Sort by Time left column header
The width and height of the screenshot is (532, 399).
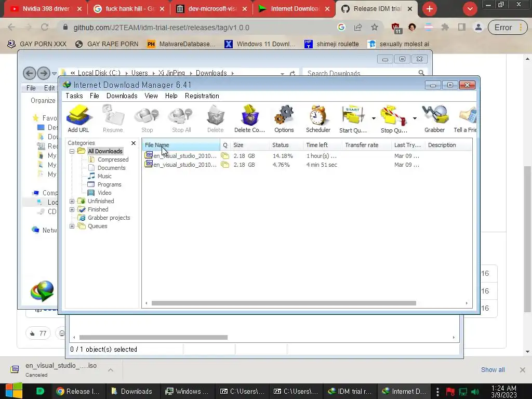click(x=322, y=145)
